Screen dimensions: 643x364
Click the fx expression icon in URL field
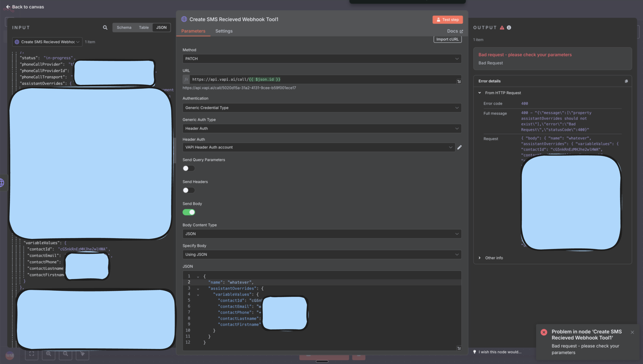186,79
